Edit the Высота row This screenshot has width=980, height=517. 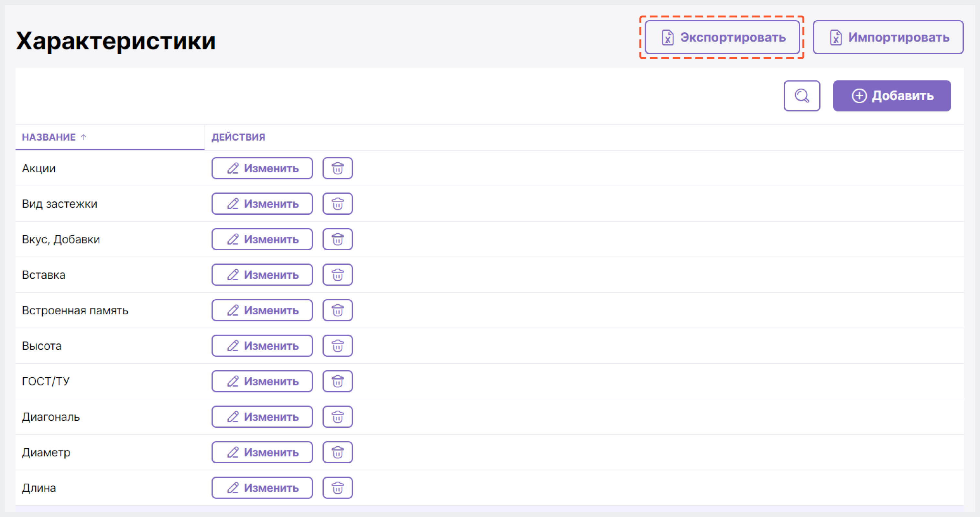[262, 346]
